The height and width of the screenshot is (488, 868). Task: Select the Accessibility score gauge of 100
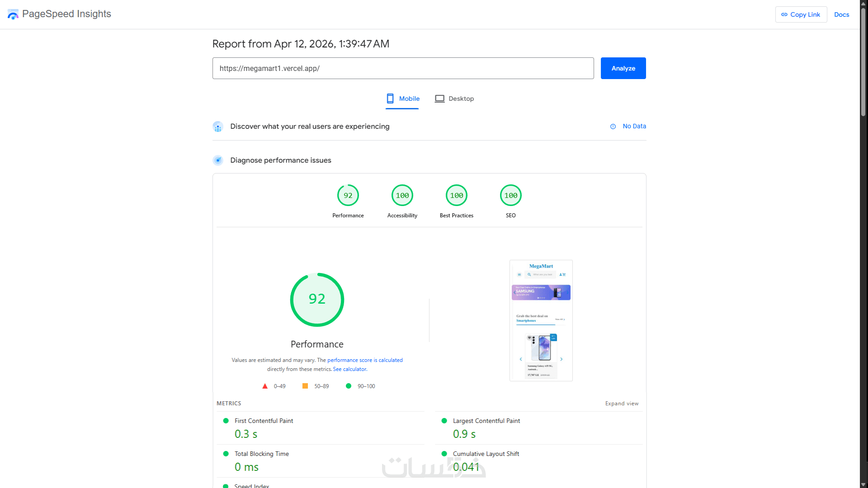pos(402,196)
